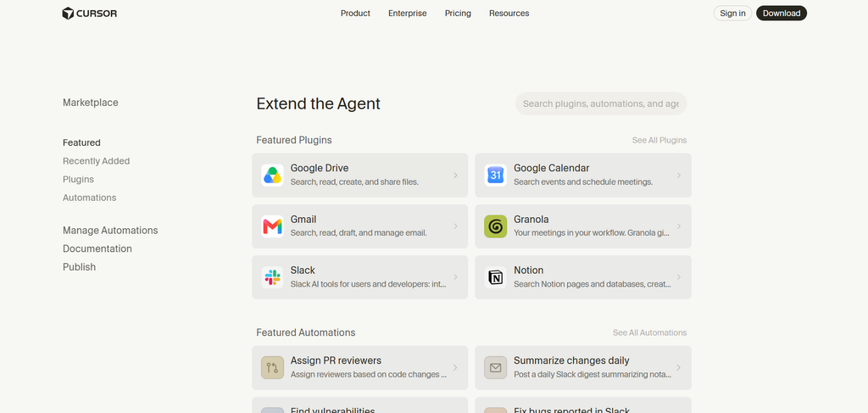Click the Marketplace sidebar heading

[x=90, y=103]
